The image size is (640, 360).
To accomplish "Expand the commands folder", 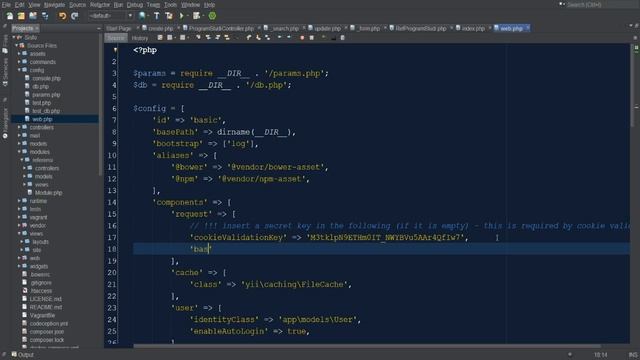I will point(19,62).
